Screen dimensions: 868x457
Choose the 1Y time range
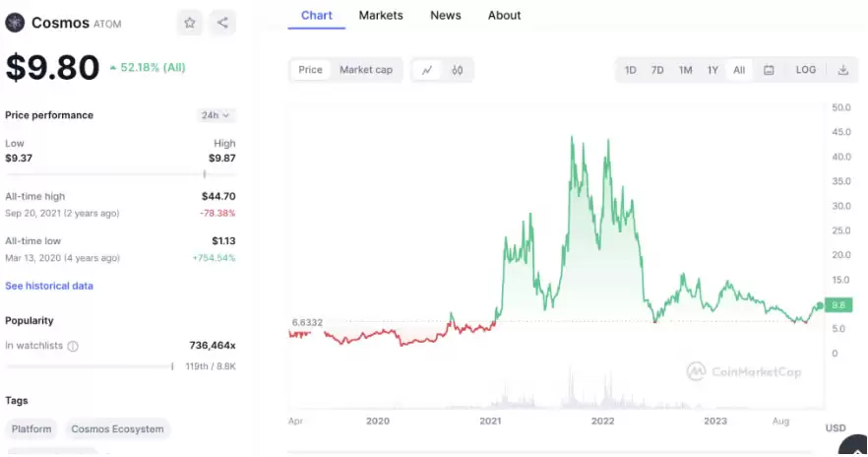713,70
